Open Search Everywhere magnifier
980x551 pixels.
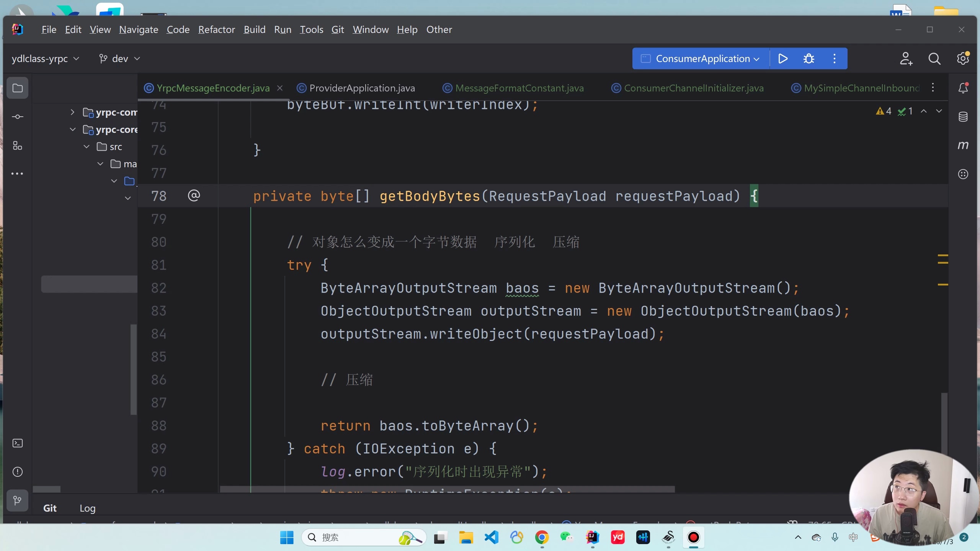click(934, 59)
